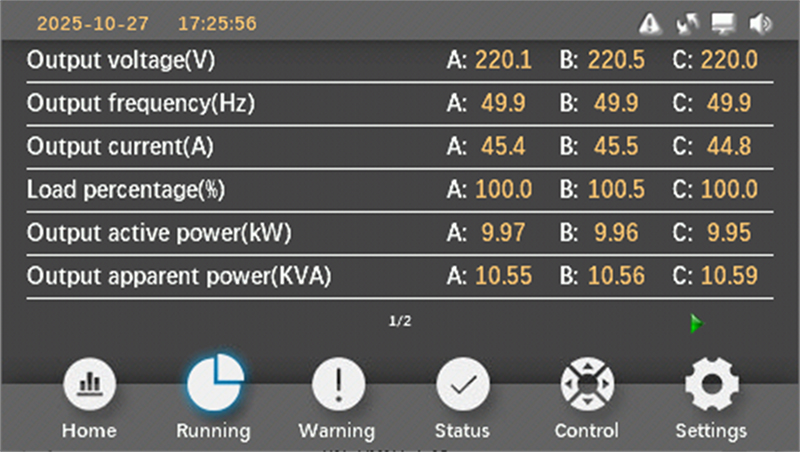Select the Output frequency(Hz) row label
The width and height of the screenshot is (800, 452).
click(141, 104)
